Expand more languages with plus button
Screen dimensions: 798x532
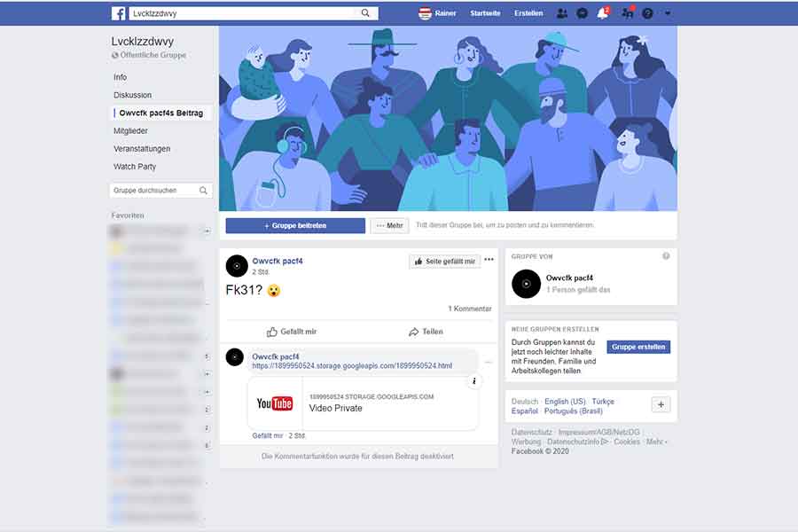coord(661,404)
